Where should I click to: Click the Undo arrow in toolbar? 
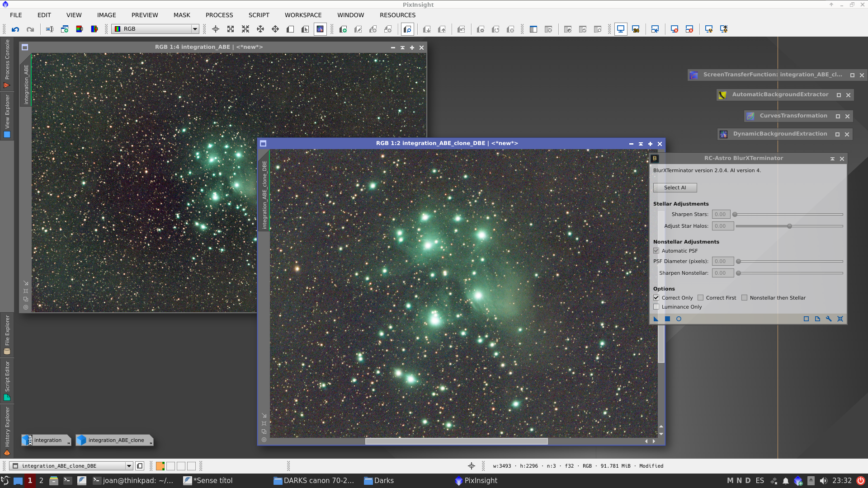[15, 29]
